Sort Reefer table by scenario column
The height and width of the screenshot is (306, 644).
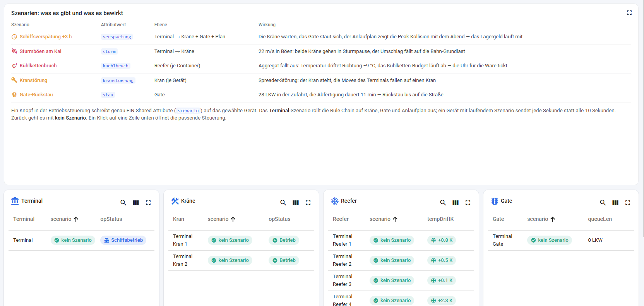click(x=384, y=219)
